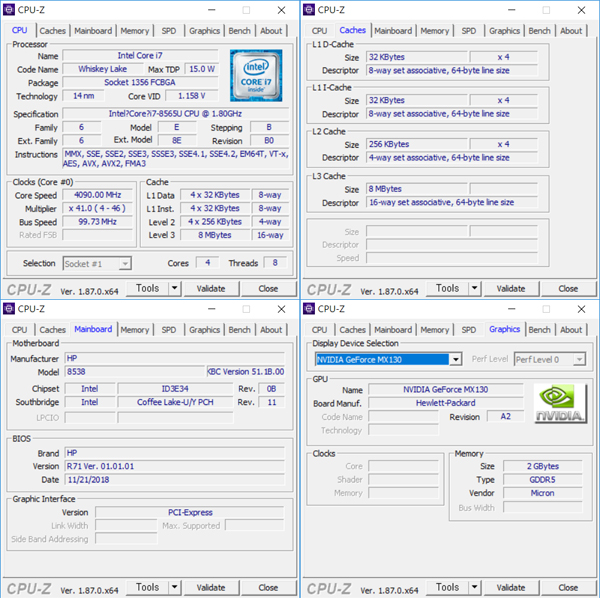600x598 pixels.
Task: Open About tab in Mainboard window
Action: (271, 330)
